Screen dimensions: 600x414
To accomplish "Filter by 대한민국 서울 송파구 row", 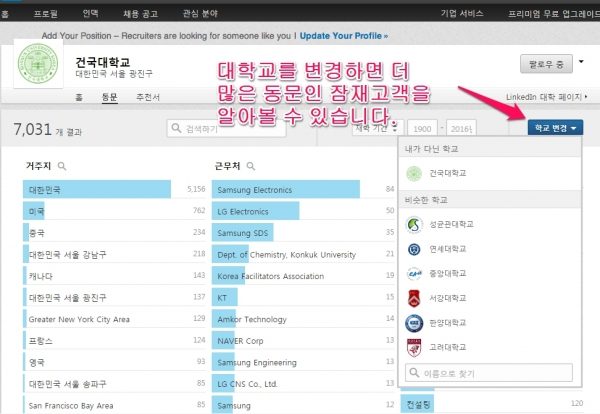I will (114, 384).
